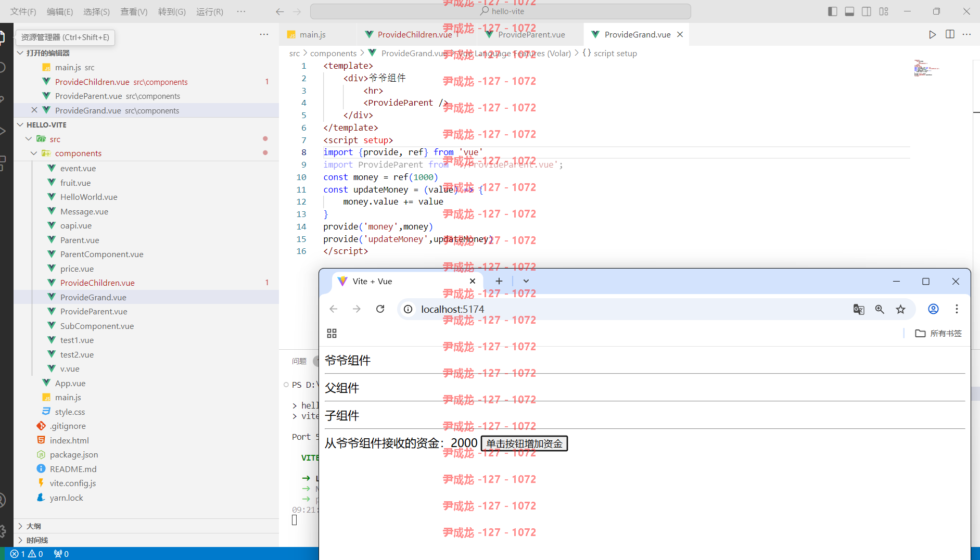Switch to the 问题 panel tab
The image size is (980, 560).
299,361
